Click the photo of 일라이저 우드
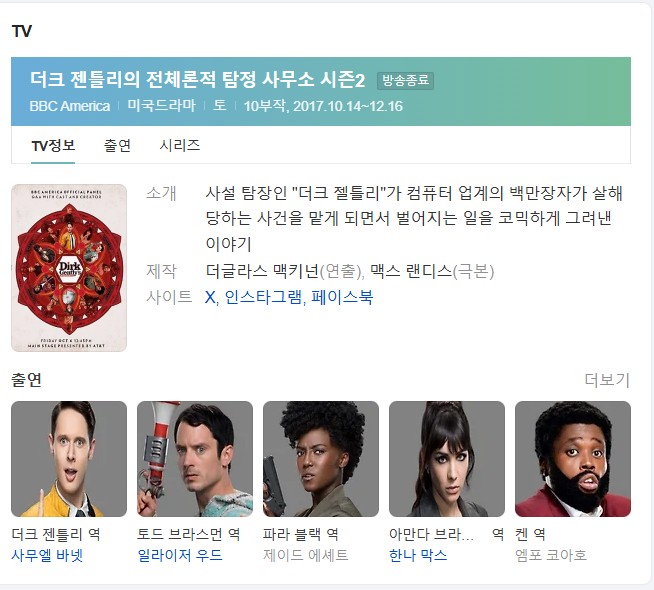Viewport: 654px width, 590px height. pyautogui.click(x=195, y=459)
